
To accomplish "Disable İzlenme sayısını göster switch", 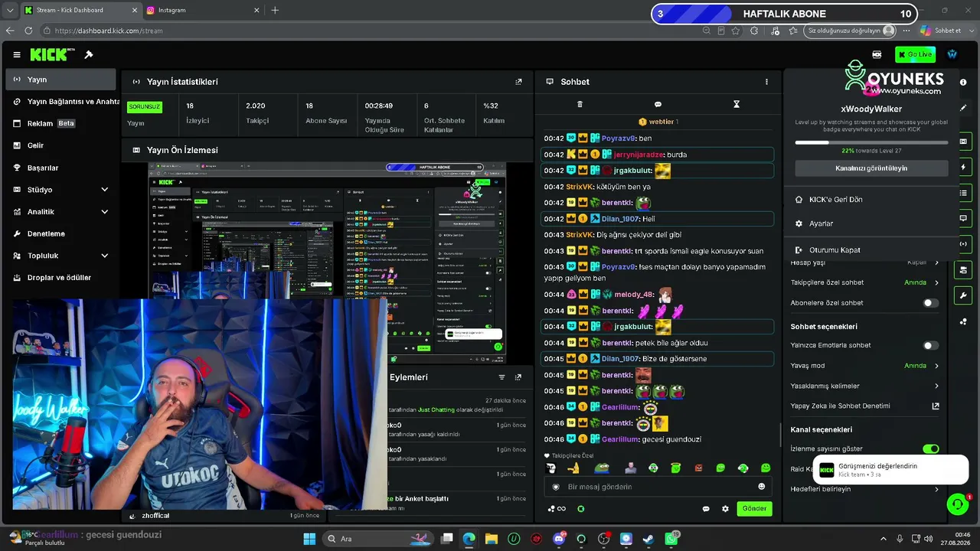I will tap(930, 449).
